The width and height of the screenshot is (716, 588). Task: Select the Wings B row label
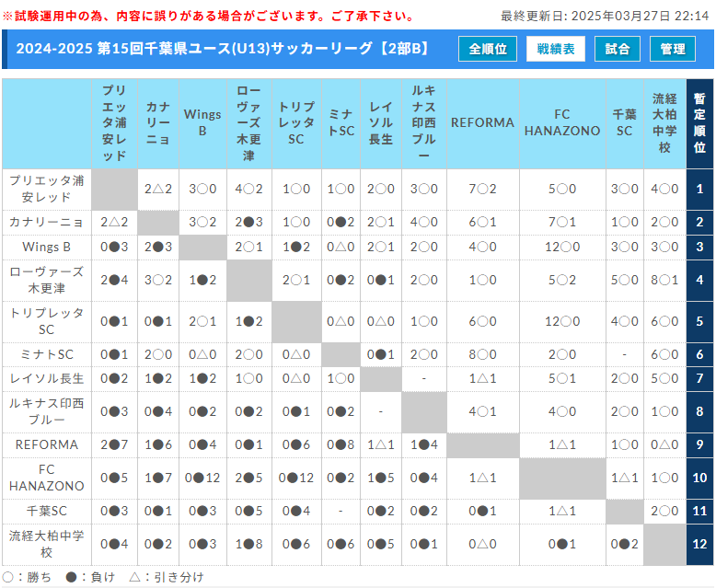point(47,247)
